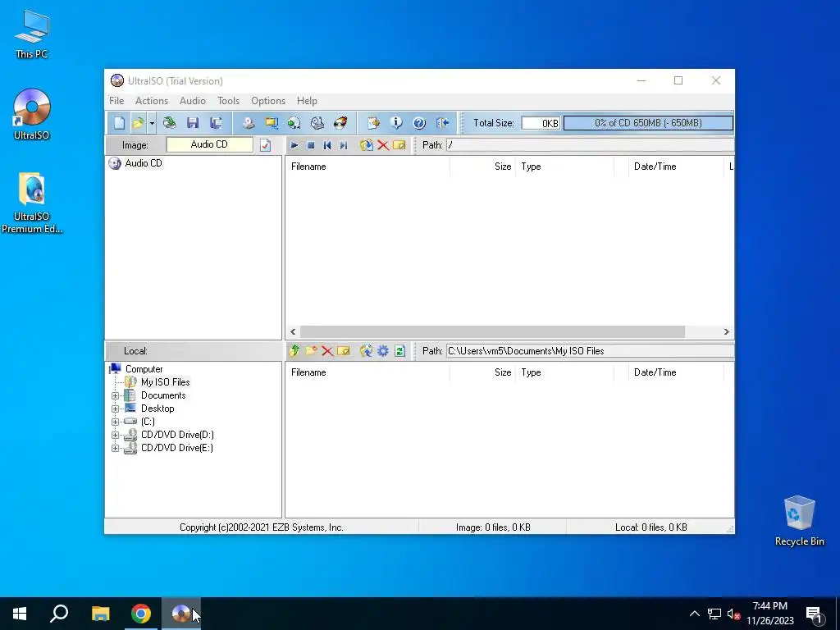Click the New image blank page icon
The image size is (840, 630).
coord(119,123)
